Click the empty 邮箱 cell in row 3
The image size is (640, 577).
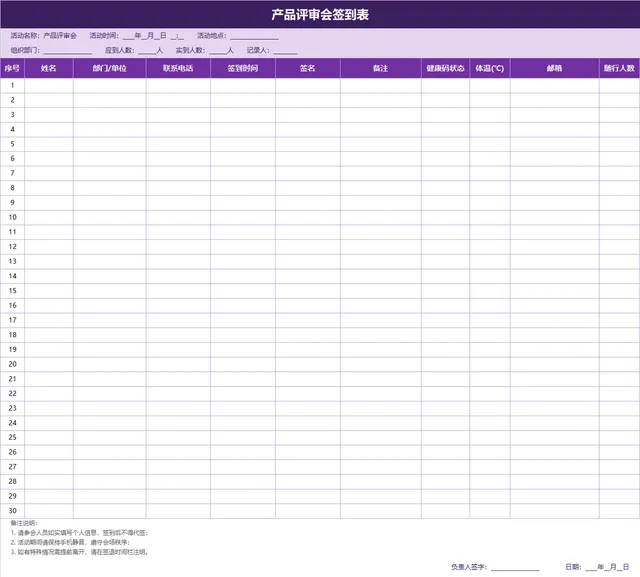[554, 115]
